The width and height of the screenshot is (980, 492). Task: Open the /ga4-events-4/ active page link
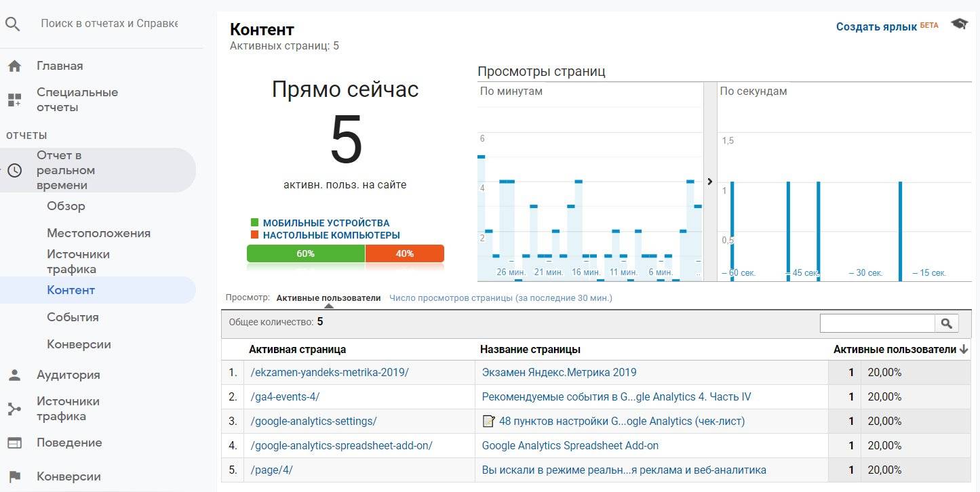click(285, 397)
